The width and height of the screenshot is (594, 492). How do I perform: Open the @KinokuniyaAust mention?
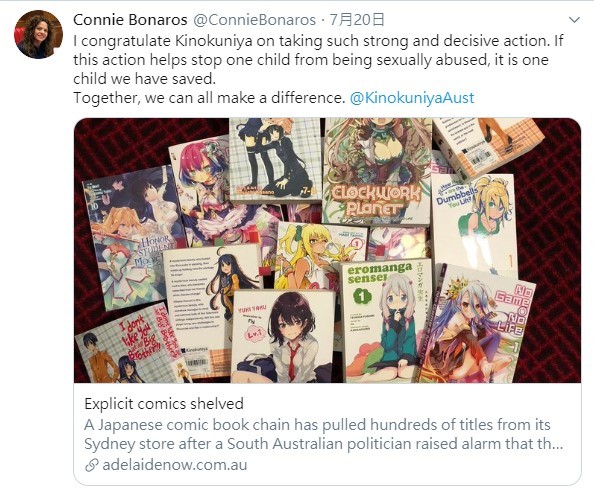pos(412,98)
